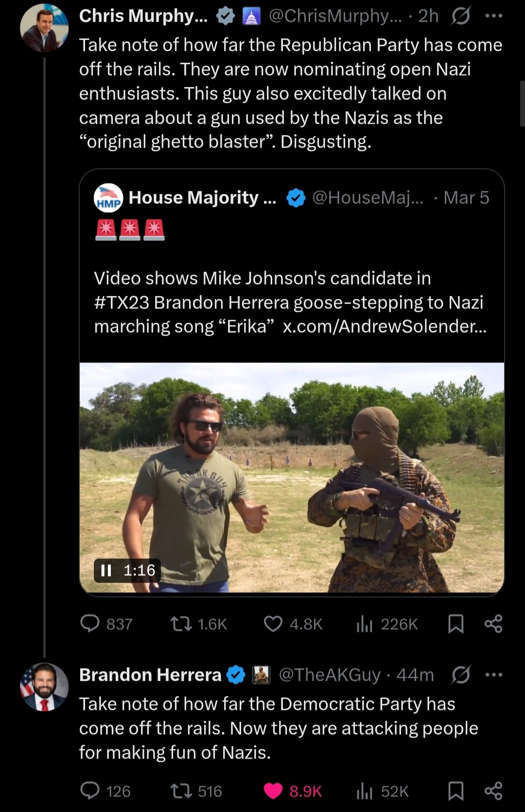
Task: Reply to Chris Murphy's post
Action: pos(90,623)
